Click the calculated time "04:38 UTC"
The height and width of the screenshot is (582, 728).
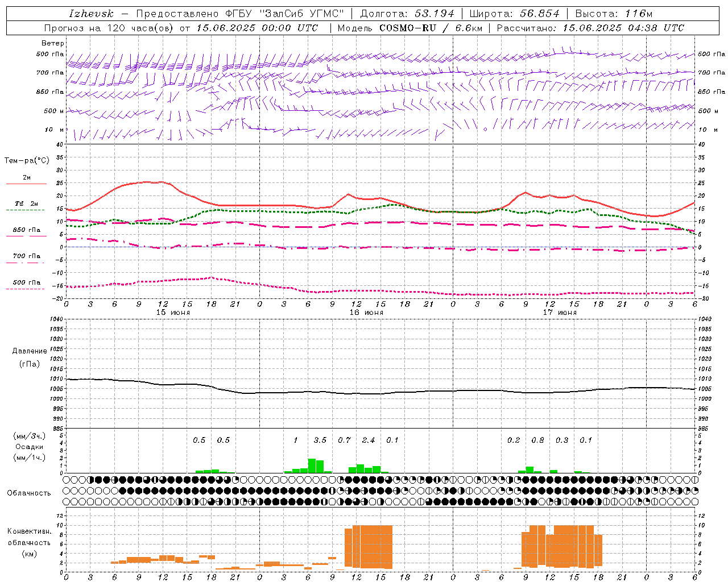(x=656, y=28)
